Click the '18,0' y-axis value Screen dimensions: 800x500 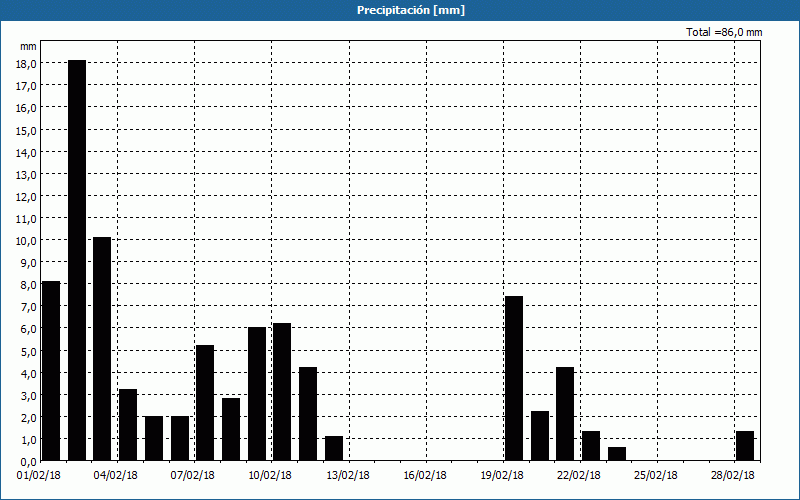[26, 64]
